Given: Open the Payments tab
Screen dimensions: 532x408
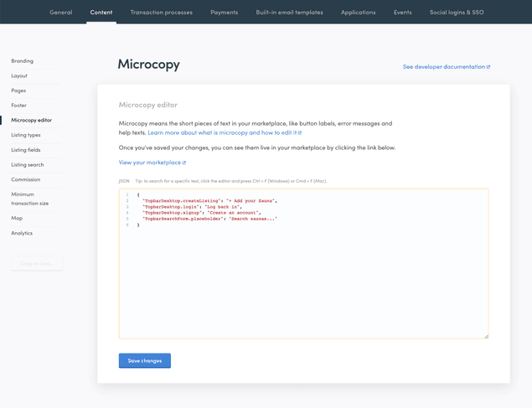Looking at the screenshot, I should [x=224, y=13].
